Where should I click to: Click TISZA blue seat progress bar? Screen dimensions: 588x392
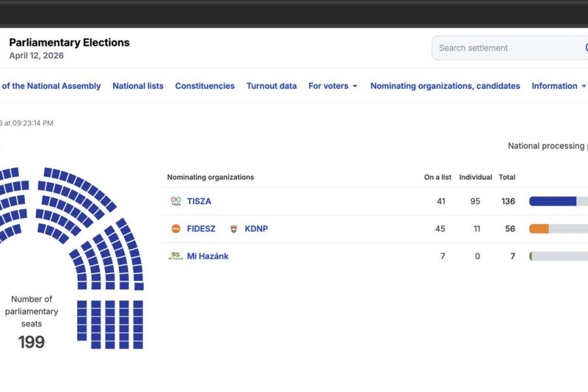tap(559, 201)
